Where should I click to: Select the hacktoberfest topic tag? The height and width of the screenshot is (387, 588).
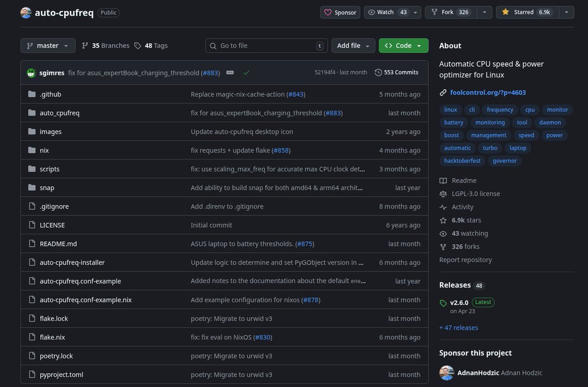(x=463, y=161)
